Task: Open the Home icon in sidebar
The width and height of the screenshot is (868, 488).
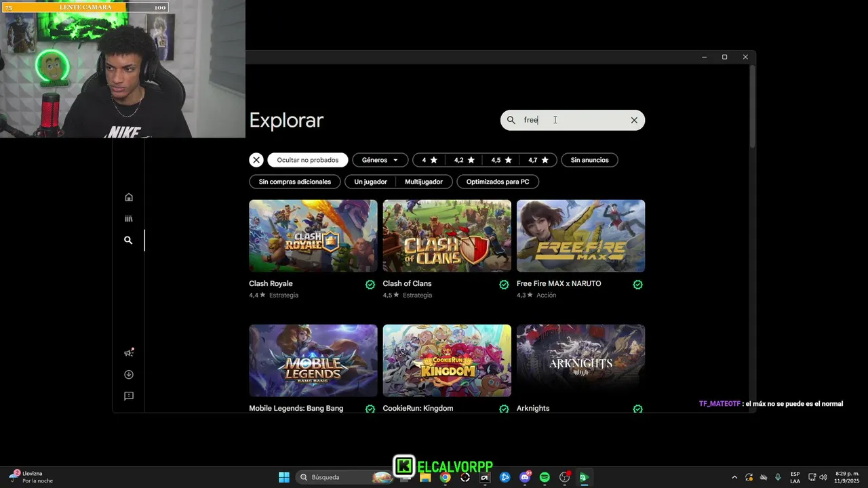Action: [x=129, y=197]
